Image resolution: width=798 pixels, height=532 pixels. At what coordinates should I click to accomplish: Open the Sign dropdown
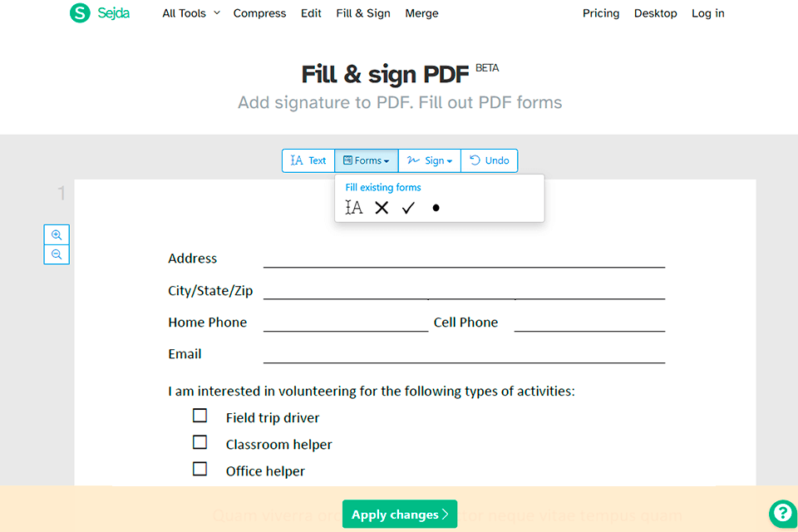point(429,160)
